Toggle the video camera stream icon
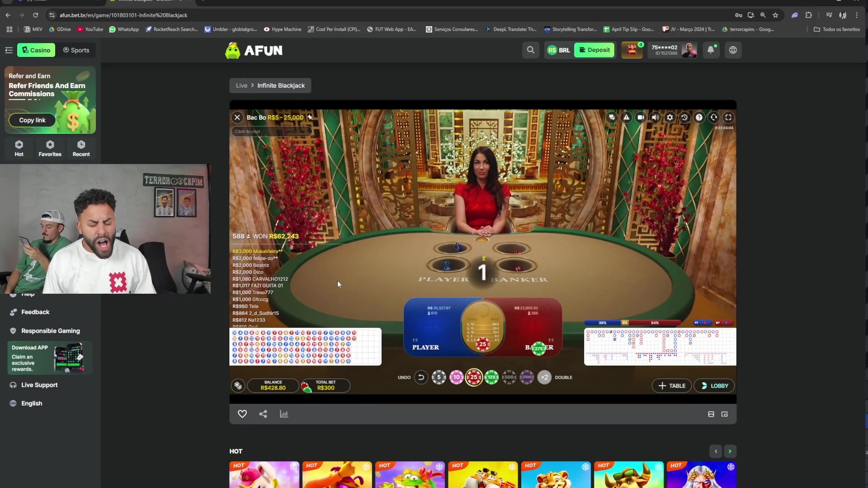The width and height of the screenshot is (868, 488). point(641,117)
